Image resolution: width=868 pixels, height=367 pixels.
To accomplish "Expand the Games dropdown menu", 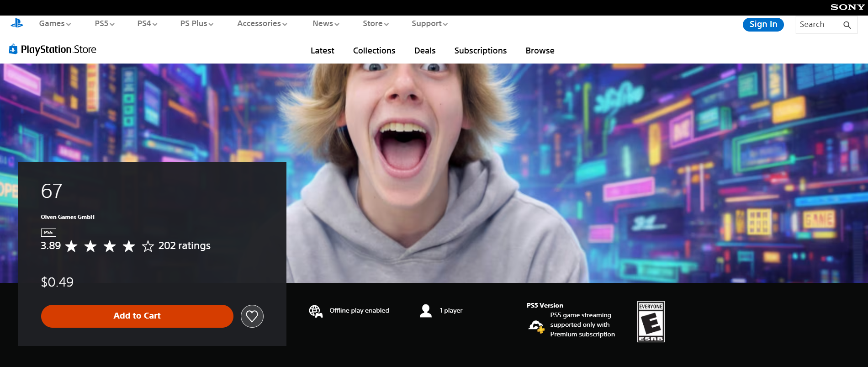I will pos(55,24).
